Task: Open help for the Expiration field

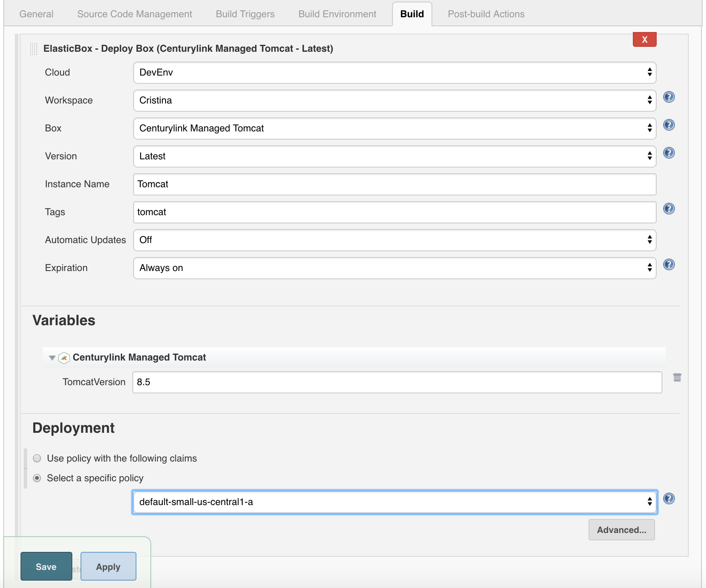Action: click(x=669, y=265)
